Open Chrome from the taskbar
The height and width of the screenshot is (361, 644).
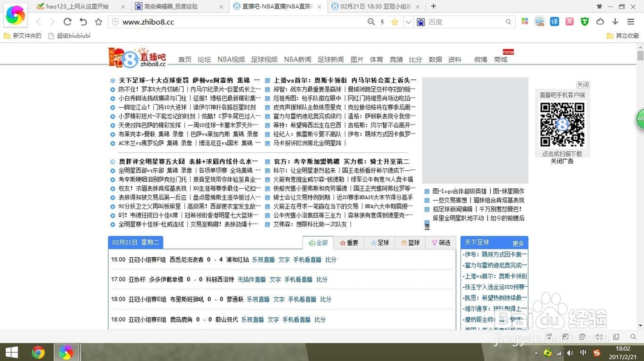click(38, 353)
